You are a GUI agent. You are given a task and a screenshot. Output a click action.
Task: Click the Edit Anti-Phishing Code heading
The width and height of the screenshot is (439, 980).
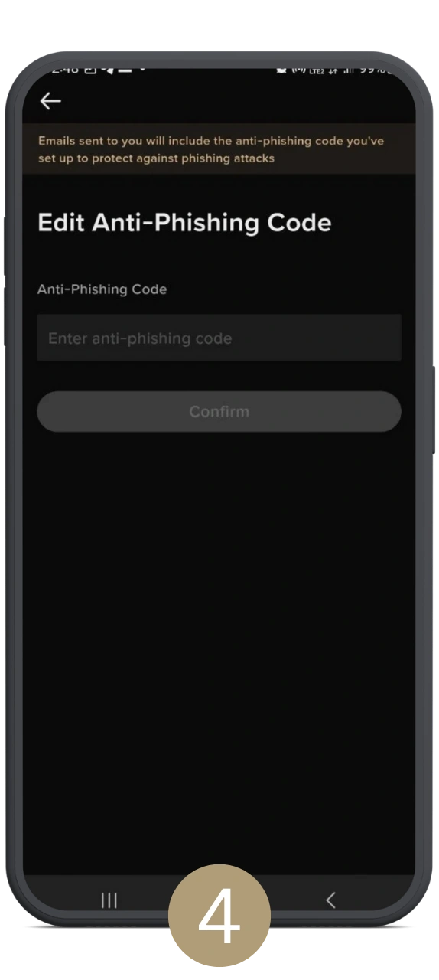184,223
